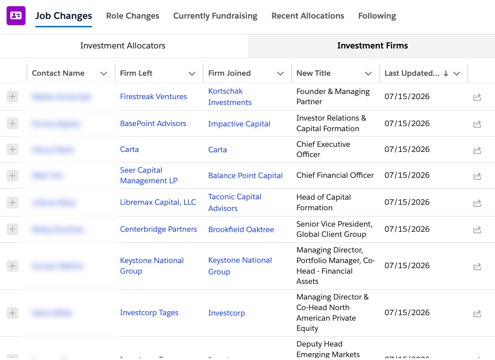Switch to Recent Allocations tab
Viewport: 495px width, 360px height.
pyautogui.click(x=308, y=16)
